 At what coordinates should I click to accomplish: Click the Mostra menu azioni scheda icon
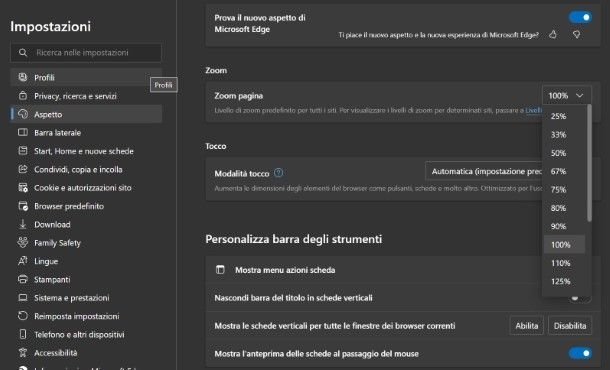(x=220, y=270)
